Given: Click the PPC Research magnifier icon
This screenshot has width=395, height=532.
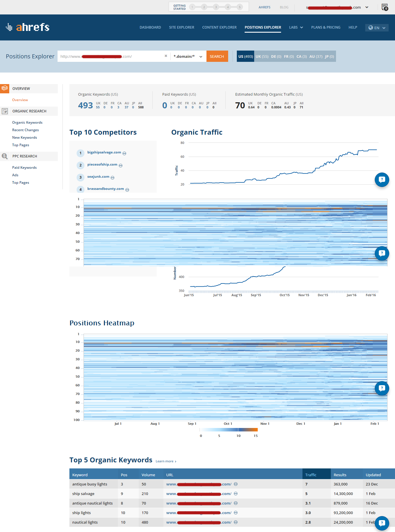Looking at the screenshot, I should (x=5, y=156).
